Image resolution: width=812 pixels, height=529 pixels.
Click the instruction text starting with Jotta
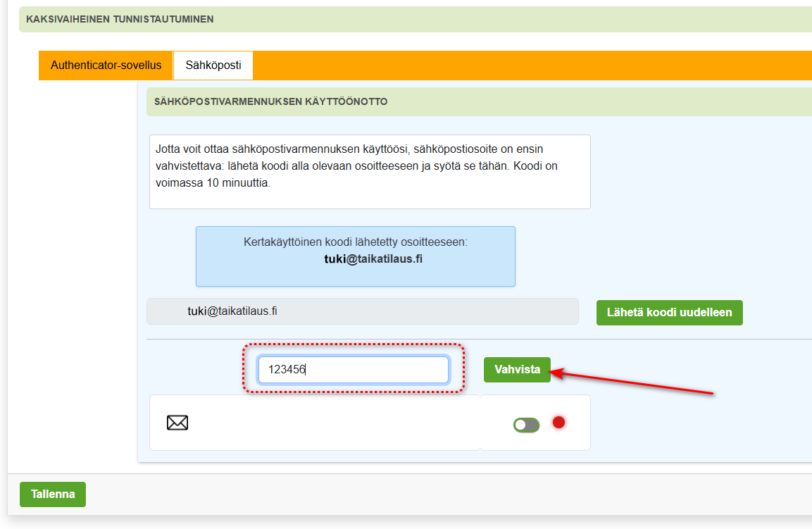(356, 166)
